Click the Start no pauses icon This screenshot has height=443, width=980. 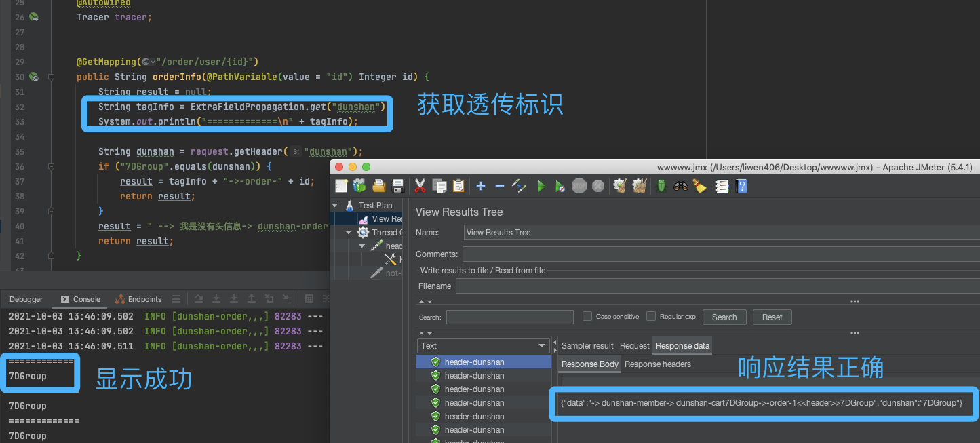coord(560,186)
